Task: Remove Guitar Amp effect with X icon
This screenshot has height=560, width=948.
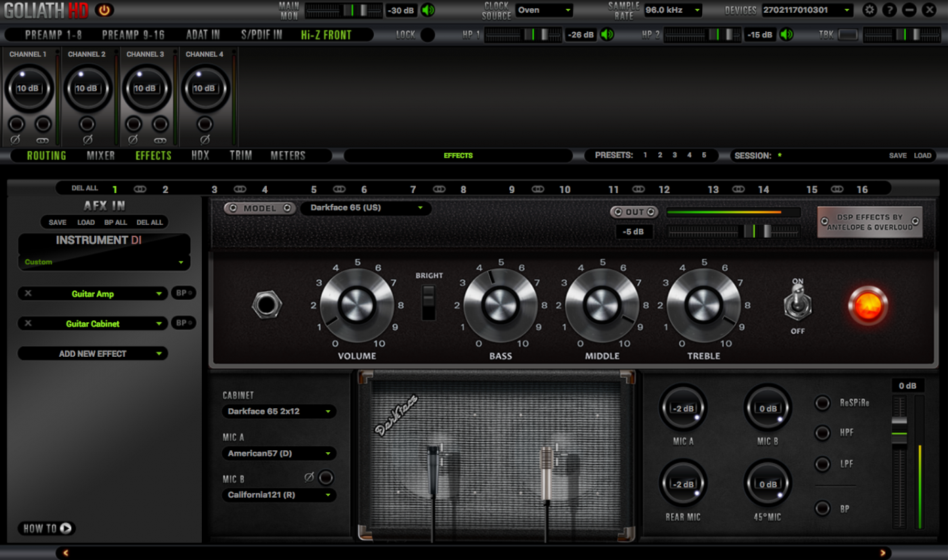Action: pyautogui.click(x=28, y=294)
